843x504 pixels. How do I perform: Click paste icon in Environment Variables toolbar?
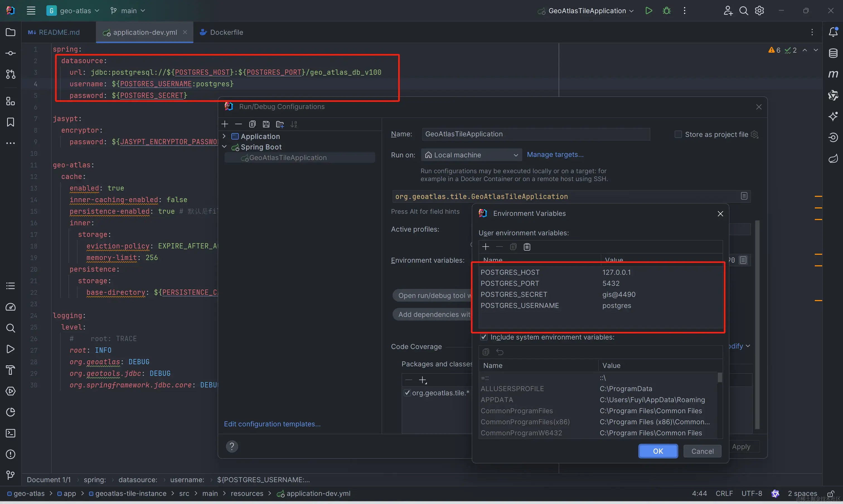click(527, 247)
